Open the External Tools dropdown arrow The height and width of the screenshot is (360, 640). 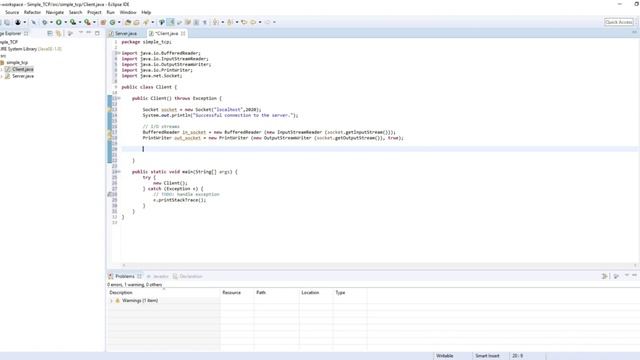94,22
